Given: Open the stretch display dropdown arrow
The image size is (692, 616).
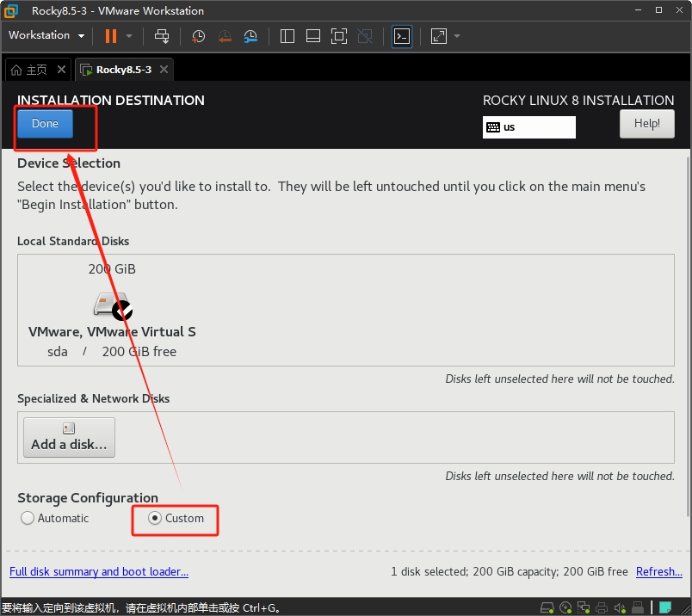Looking at the screenshot, I should (457, 36).
